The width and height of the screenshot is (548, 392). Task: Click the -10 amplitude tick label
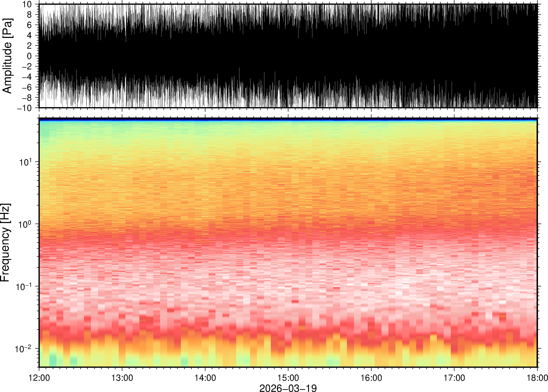click(x=24, y=108)
